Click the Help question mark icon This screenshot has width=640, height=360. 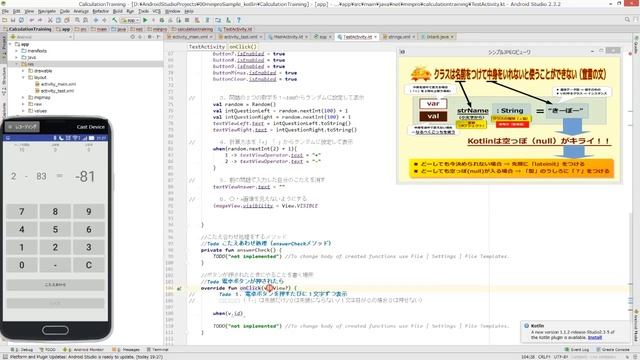click(239, 20)
